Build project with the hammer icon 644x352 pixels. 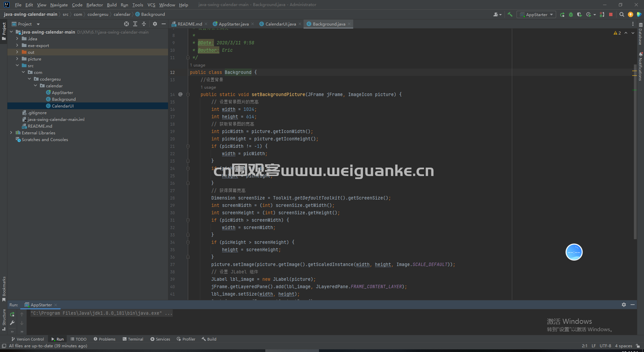(x=510, y=14)
